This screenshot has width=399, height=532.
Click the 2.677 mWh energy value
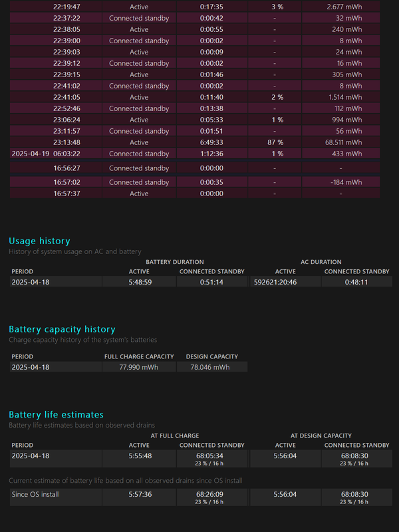point(344,7)
